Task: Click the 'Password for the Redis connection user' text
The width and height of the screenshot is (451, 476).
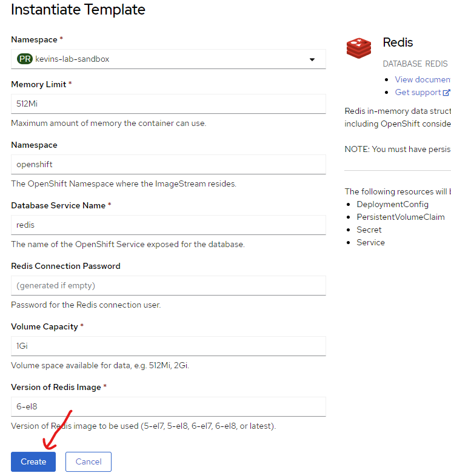Action: (85, 305)
